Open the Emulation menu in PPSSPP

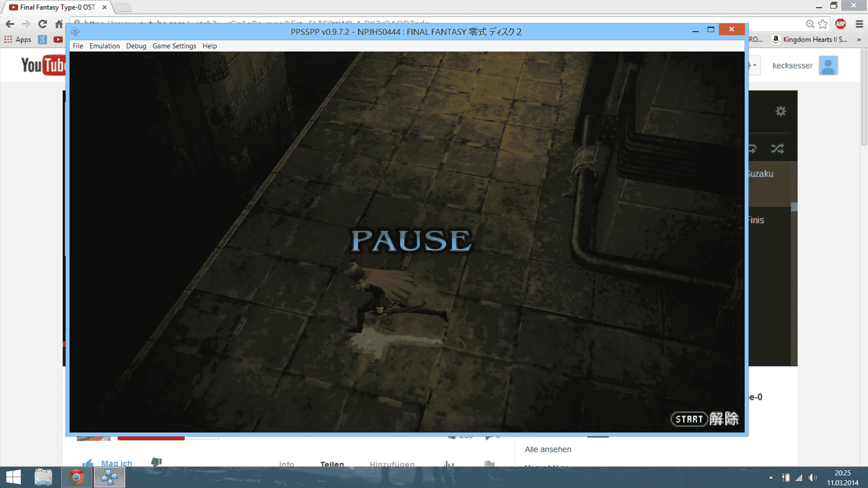point(104,46)
